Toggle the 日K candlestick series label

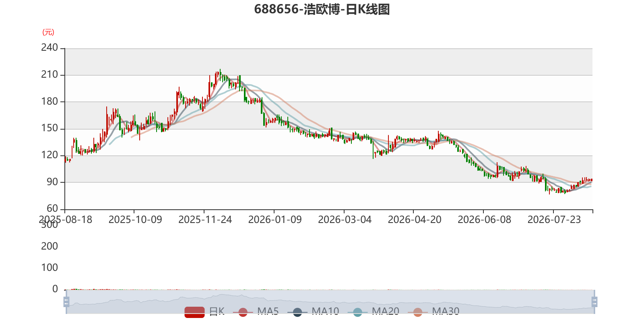tap(217, 311)
